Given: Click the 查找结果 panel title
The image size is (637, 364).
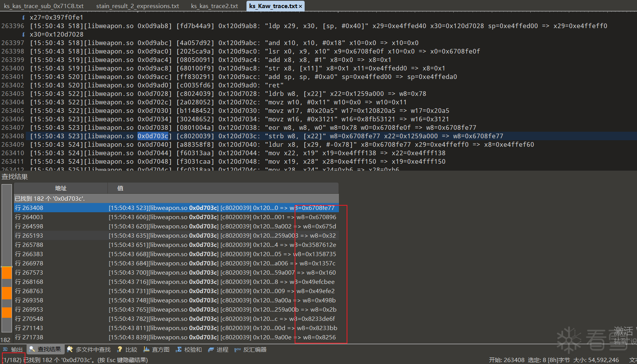Looking at the screenshot, I should tap(15, 177).
